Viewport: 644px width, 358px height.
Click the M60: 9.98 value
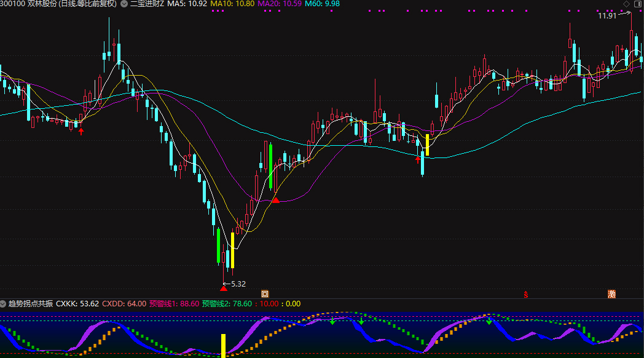pyautogui.click(x=323, y=4)
